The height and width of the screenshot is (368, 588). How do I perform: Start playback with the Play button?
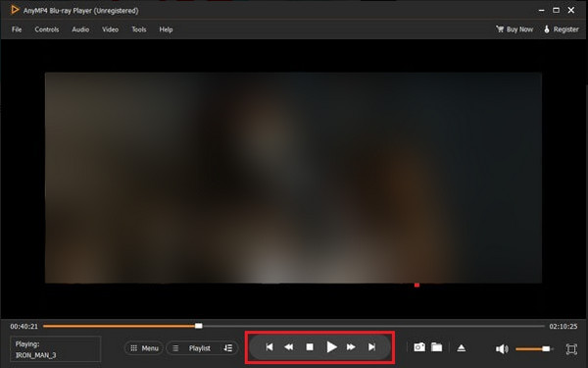coord(331,347)
